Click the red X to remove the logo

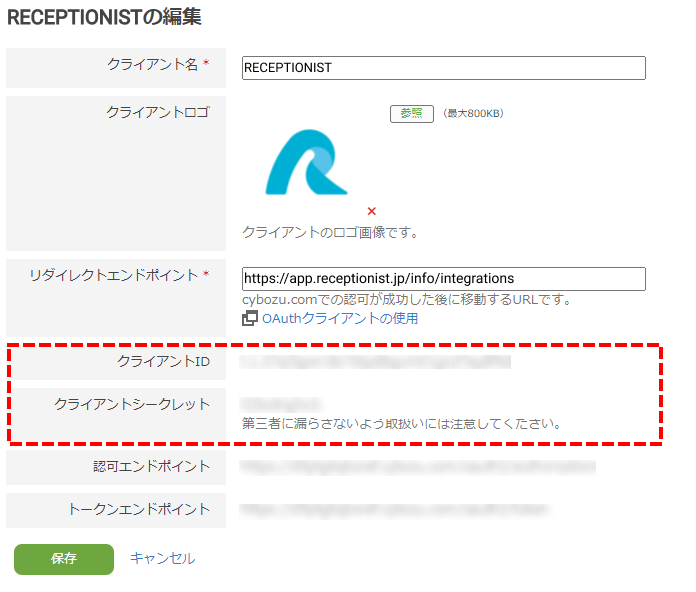point(371,211)
